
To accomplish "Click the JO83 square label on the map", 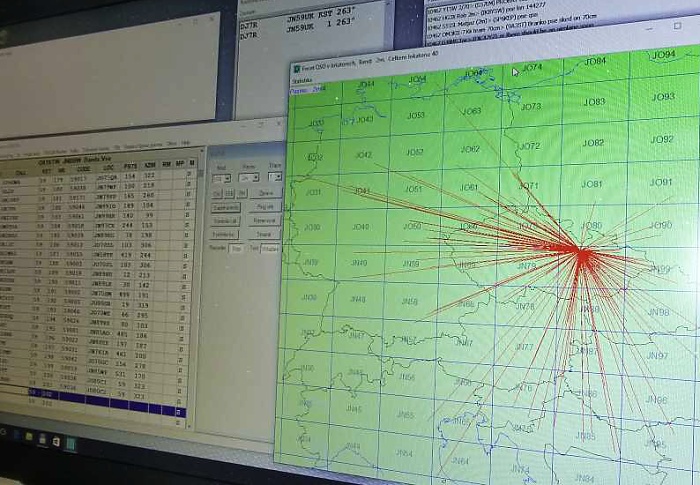I will tap(594, 102).
